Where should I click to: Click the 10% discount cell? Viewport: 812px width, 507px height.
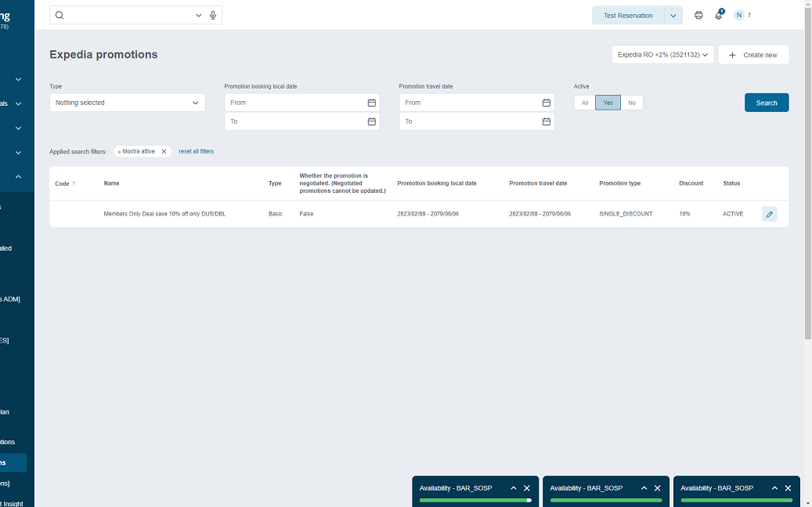[x=684, y=214]
